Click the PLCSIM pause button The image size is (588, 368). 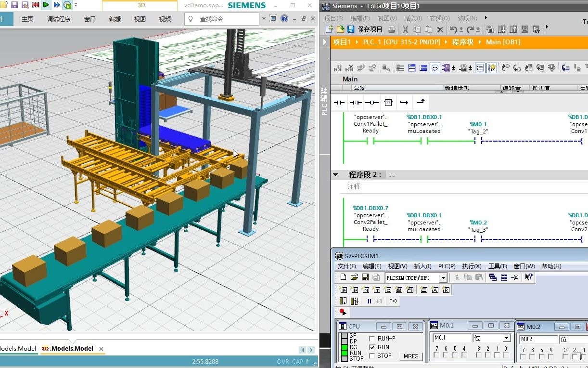tap(369, 301)
